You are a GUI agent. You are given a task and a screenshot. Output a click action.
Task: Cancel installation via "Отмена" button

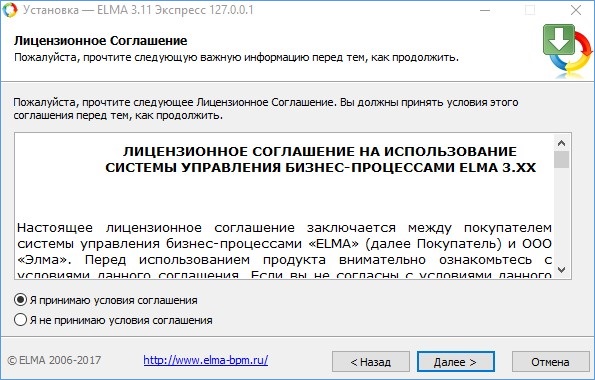(550, 362)
